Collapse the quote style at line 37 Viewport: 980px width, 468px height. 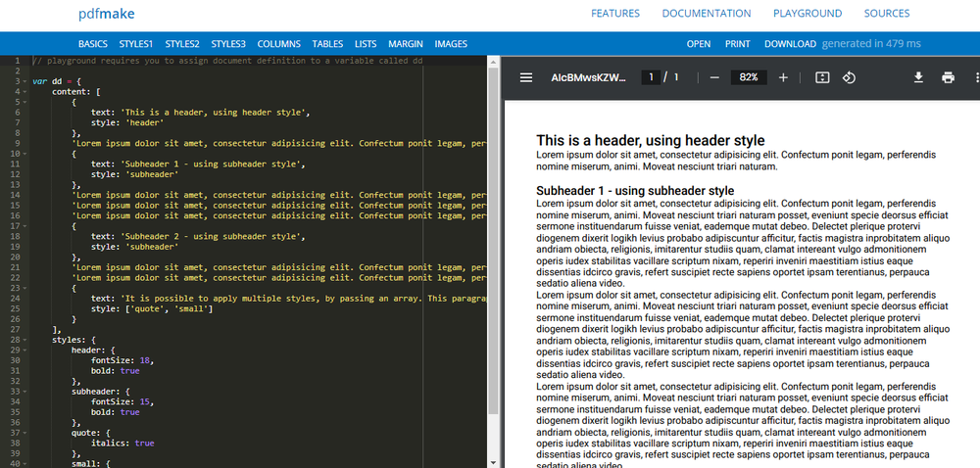click(x=25, y=433)
